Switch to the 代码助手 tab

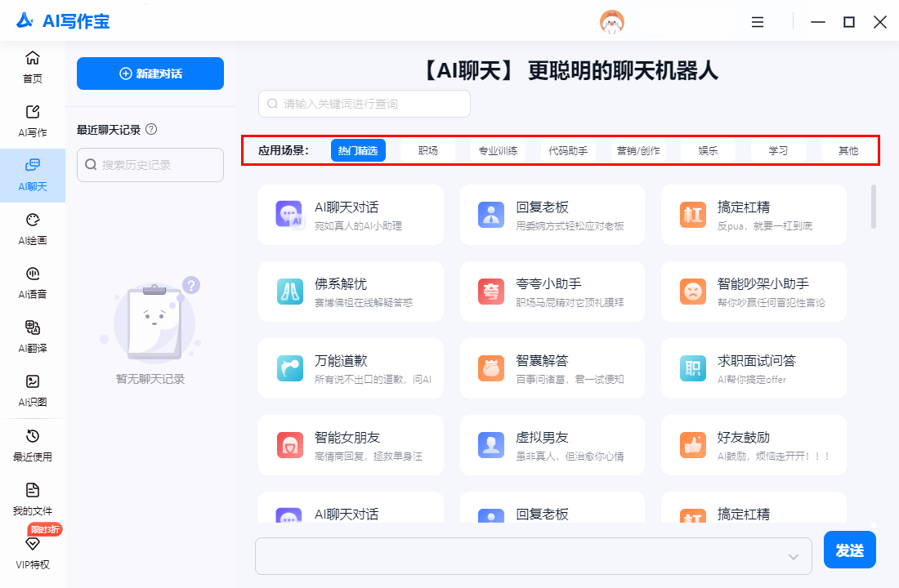pyautogui.click(x=568, y=150)
